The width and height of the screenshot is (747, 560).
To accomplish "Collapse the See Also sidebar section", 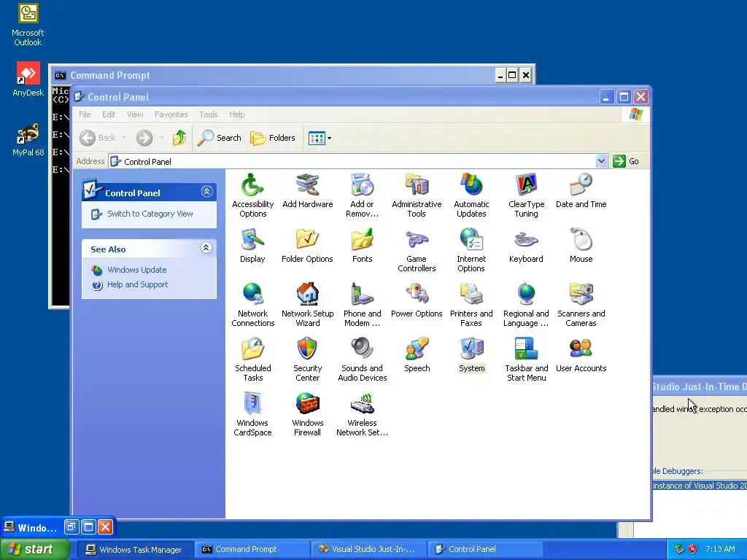I will pos(206,248).
